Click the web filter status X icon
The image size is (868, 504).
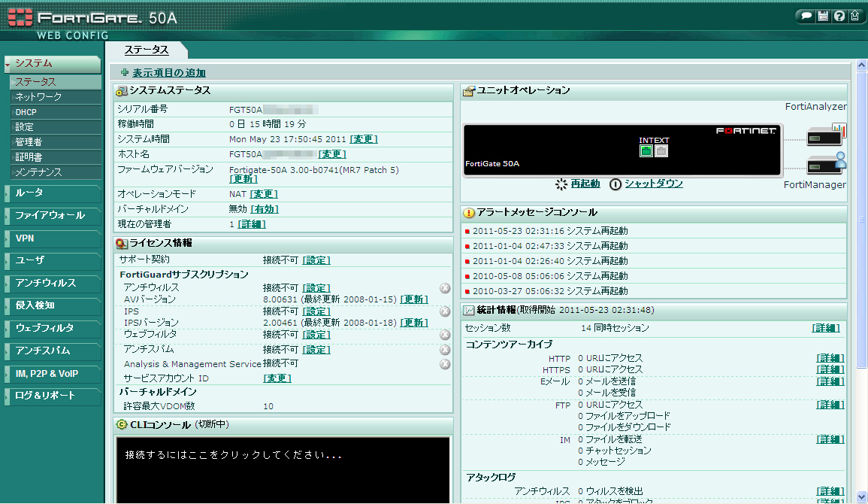[445, 335]
